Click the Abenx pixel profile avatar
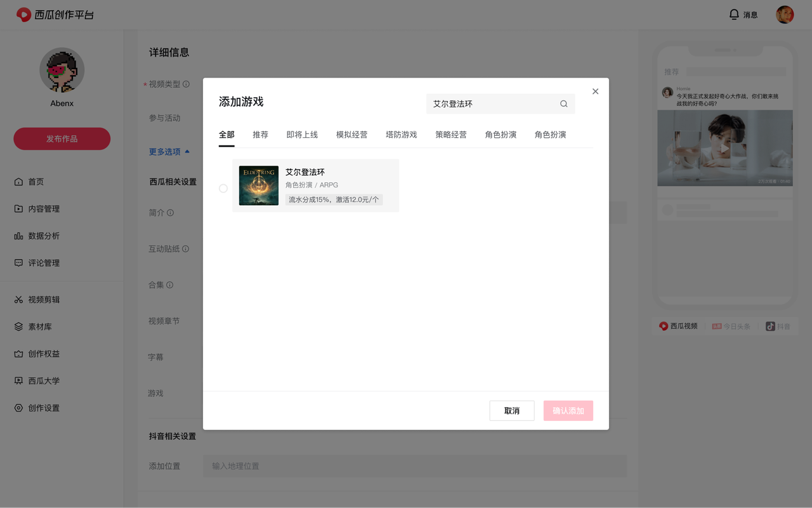The height and width of the screenshot is (508, 812). [62, 70]
